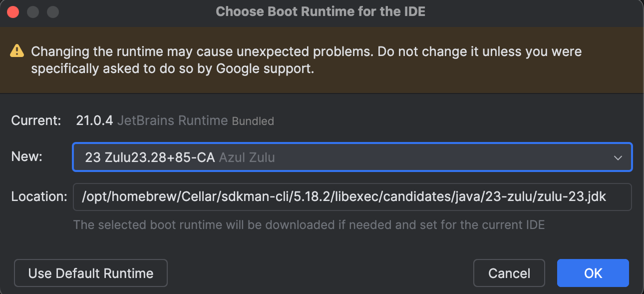This screenshot has height=294, width=644.
Task: Select the Azul Zulu vendor text in dropdown
Action: coord(247,158)
